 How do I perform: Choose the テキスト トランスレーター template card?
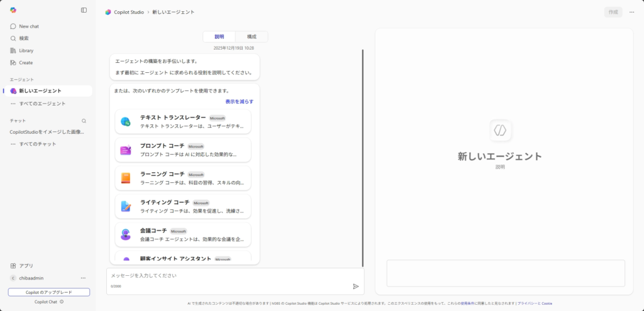point(183,121)
